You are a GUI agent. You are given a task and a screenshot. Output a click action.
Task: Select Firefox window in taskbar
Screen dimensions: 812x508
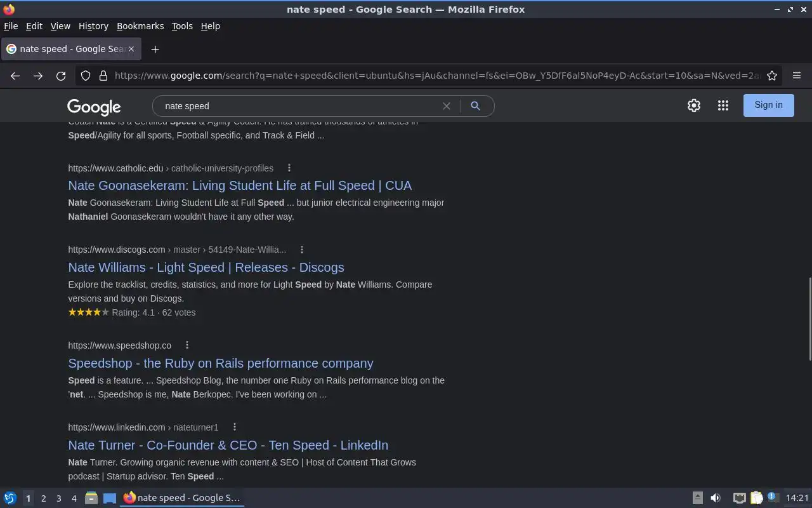[183, 498]
